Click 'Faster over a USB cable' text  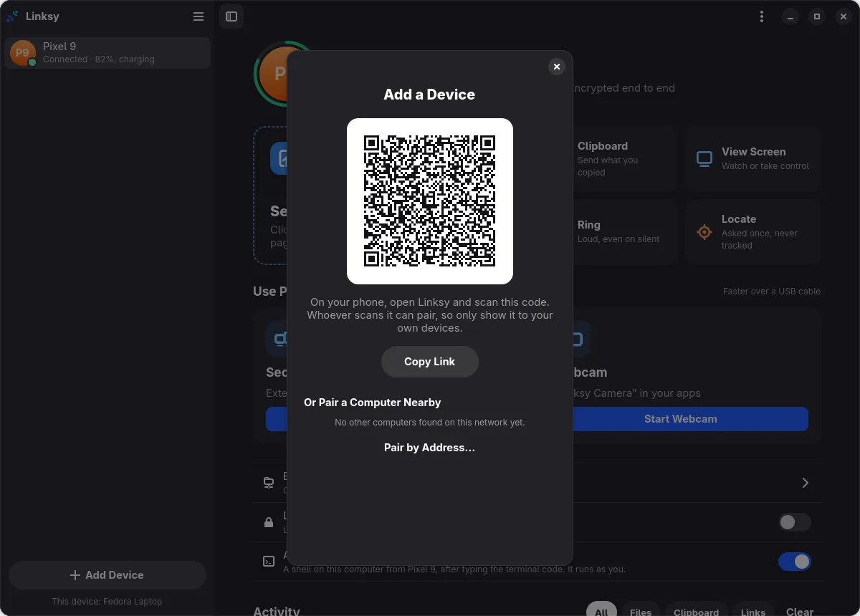772,292
